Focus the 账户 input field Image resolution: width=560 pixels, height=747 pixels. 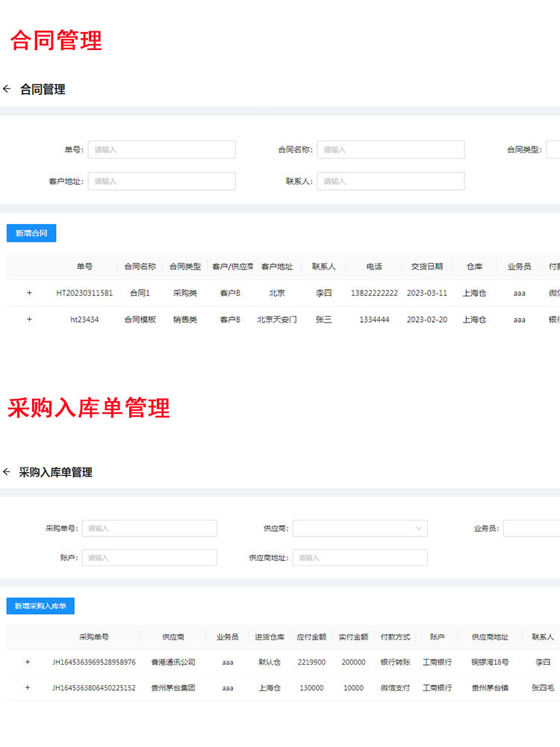pyautogui.click(x=149, y=557)
